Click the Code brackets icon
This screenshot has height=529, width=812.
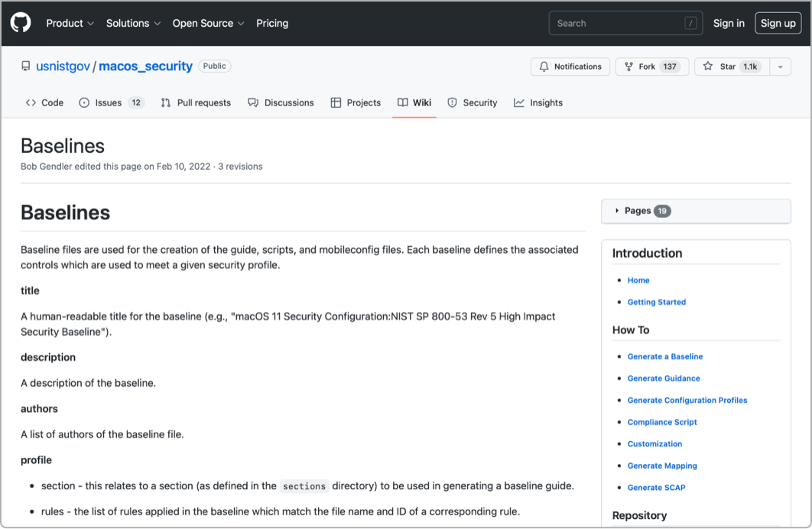click(31, 102)
